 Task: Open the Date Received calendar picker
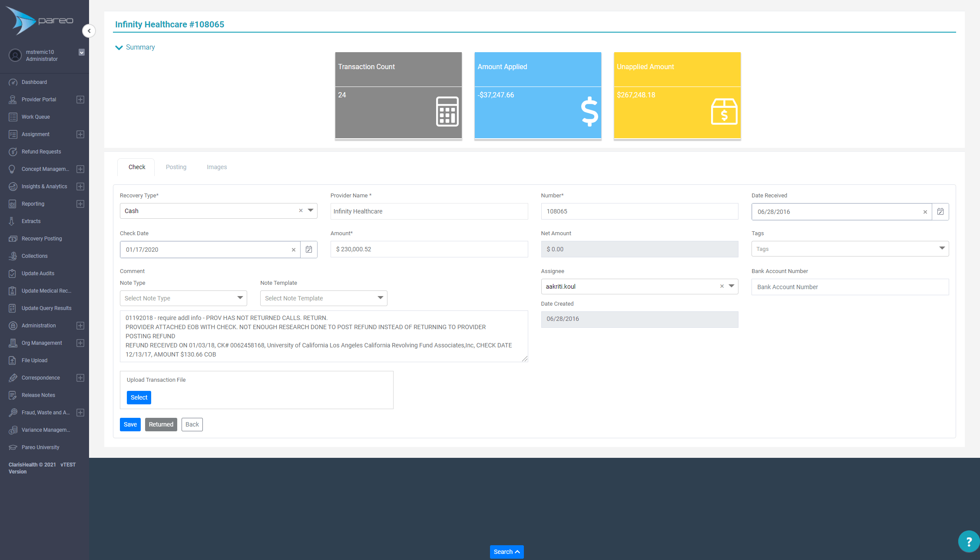[x=940, y=212]
